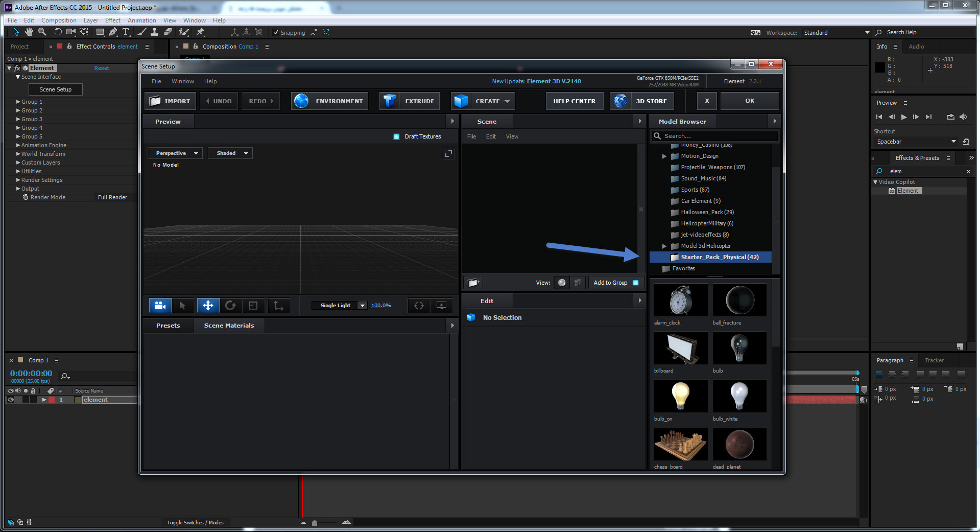
Task: Toggle Snapping checkbox in toolbar
Action: point(276,32)
